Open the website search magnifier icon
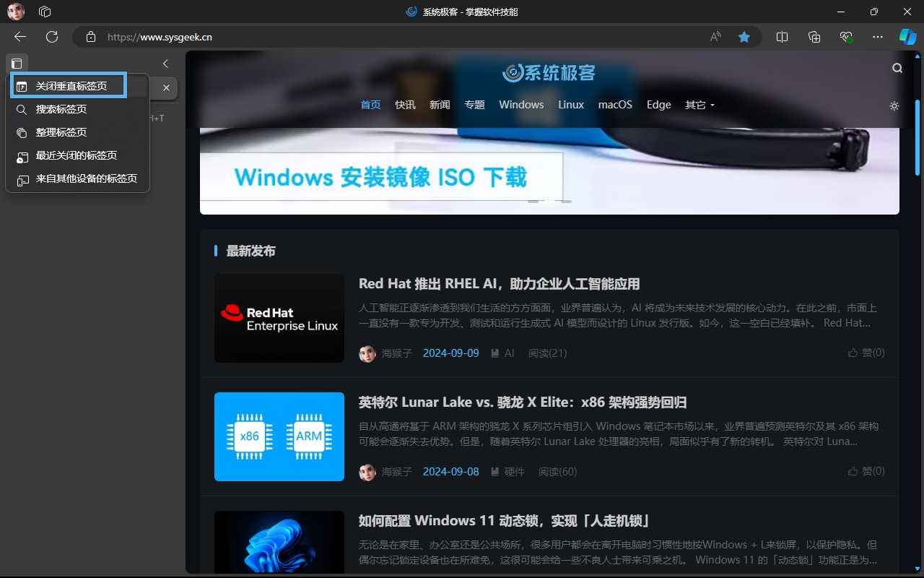This screenshot has height=578, width=924. [x=897, y=68]
